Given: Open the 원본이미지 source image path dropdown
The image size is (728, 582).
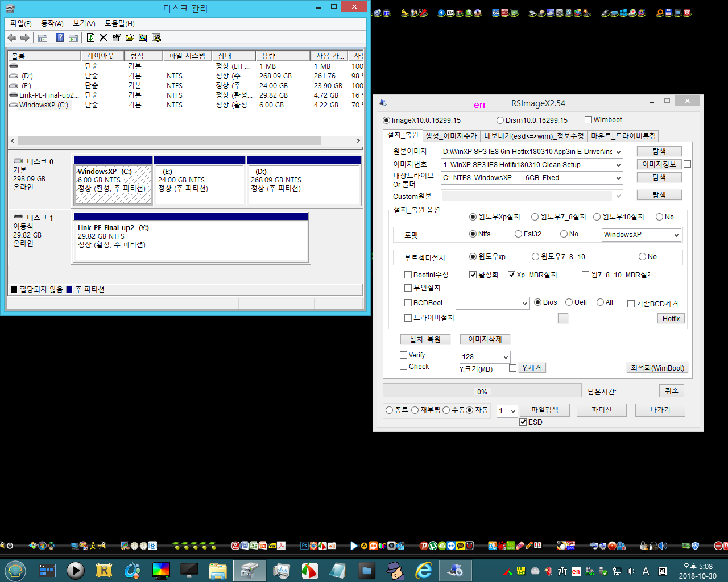Looking at the screenshot, I should click(x=618, y=151).
